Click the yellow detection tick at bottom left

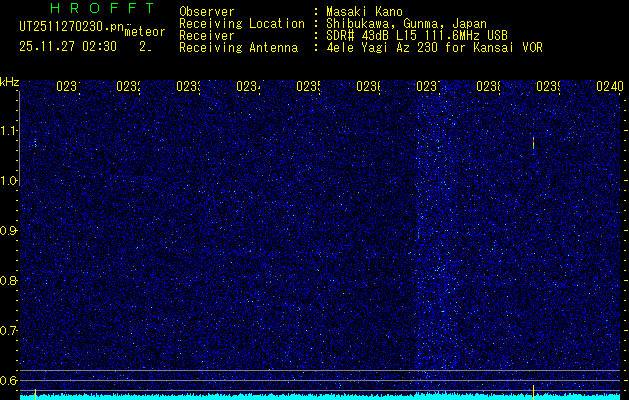[x=35, y=394]
